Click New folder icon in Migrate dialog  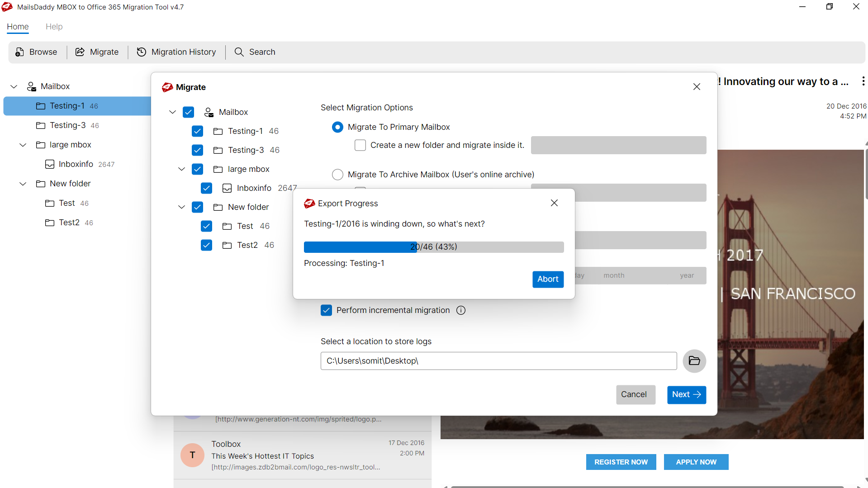(218, 207)
